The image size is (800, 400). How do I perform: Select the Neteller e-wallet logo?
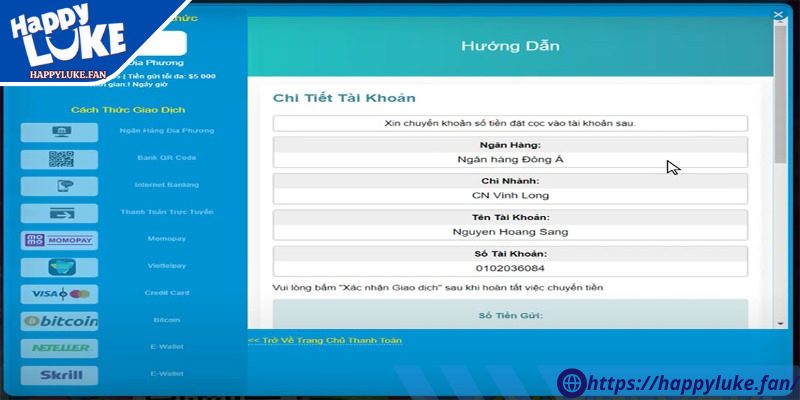coord(59,348)
